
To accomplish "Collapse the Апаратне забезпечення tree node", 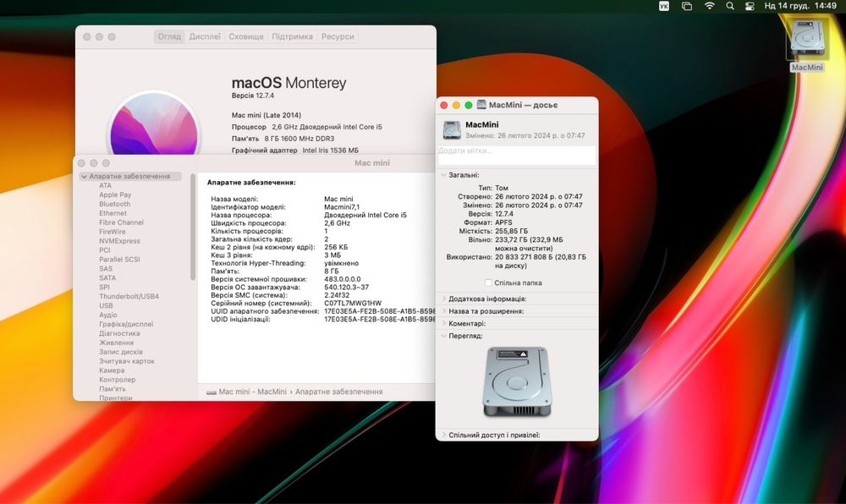I will point(84,176).
